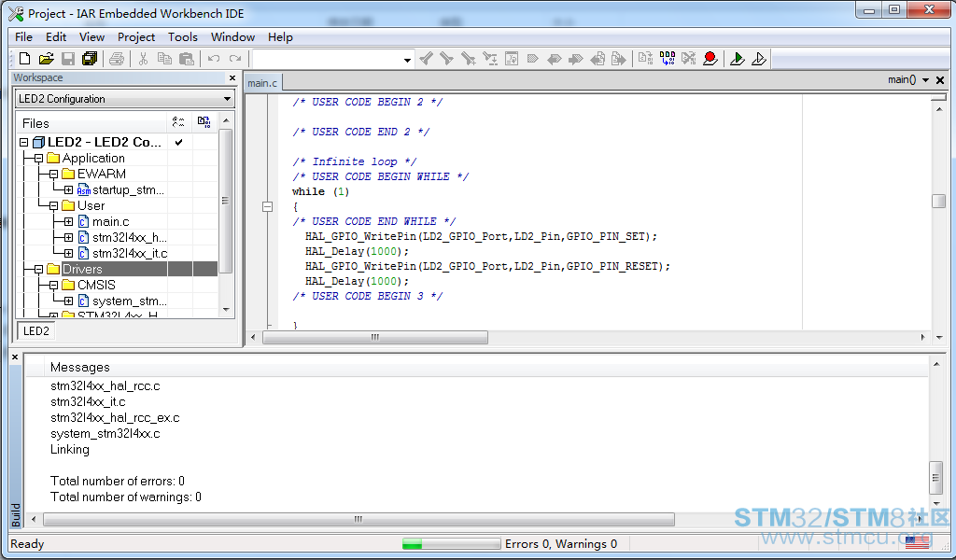
Task: Click the Find Next toolbar icon
Action: coord(447,59)
